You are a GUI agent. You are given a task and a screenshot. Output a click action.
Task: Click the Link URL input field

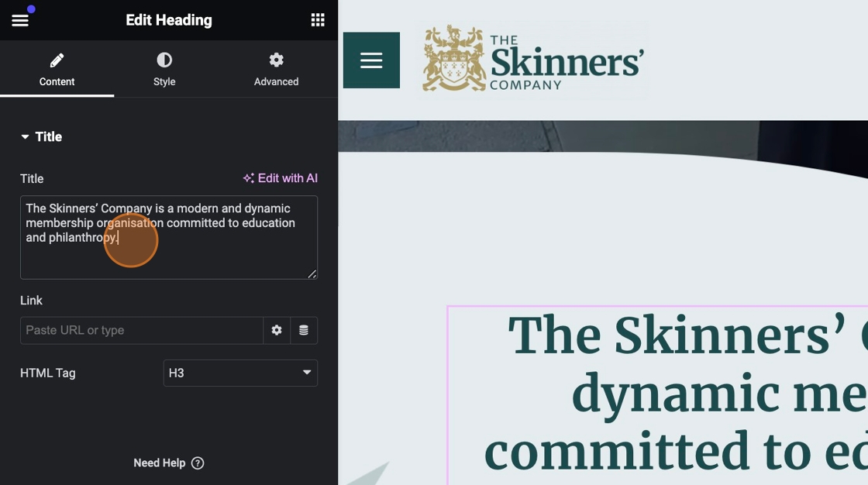[142, 331]
